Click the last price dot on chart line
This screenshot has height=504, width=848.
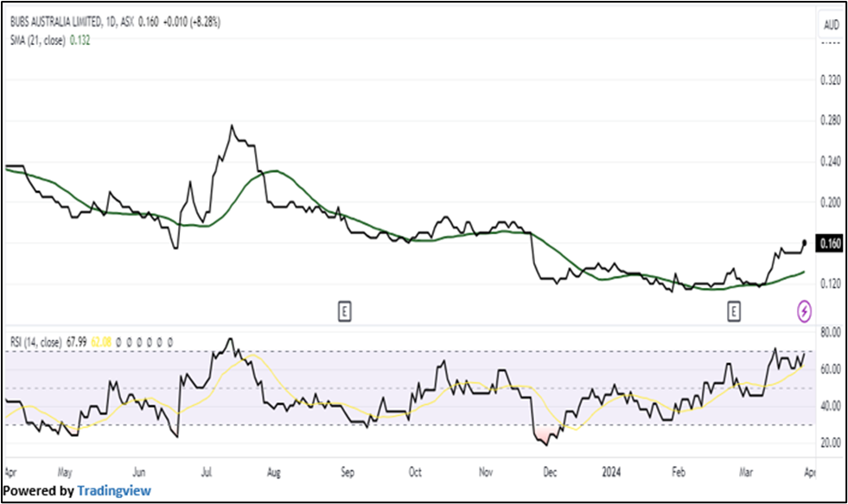click(x=805, y=243)
